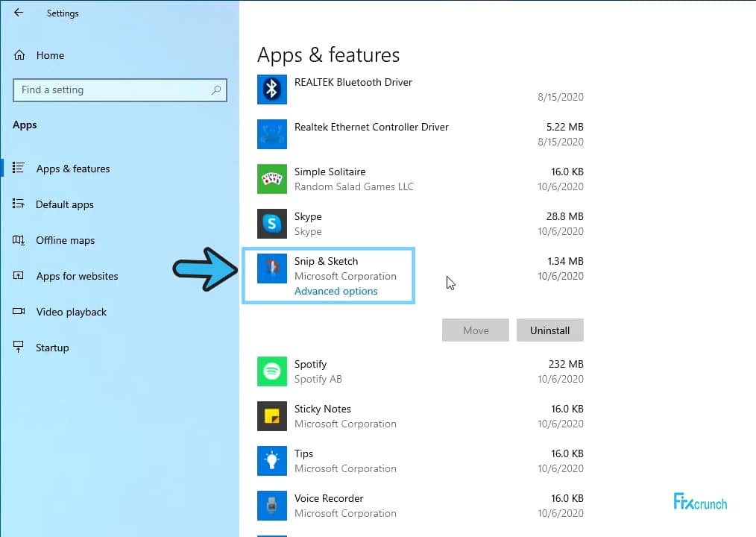Click the Sticky Notes app icon
The height and width of the screenshot is (537, 756).
(272, 416)
